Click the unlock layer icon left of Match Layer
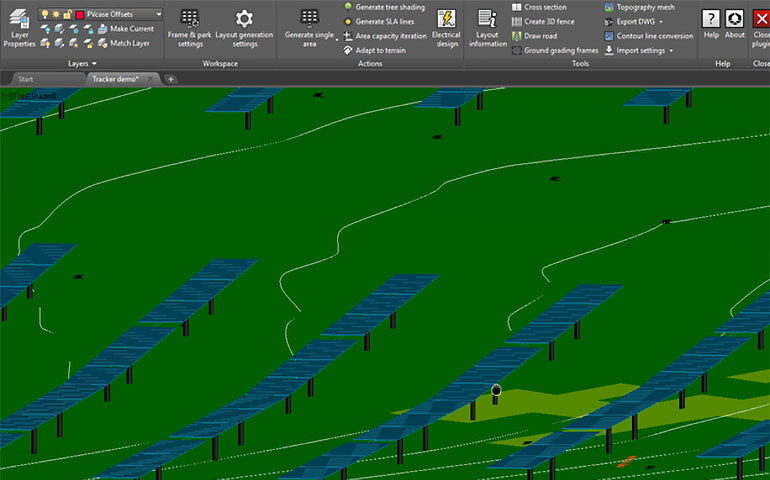Screen dimensions: 770x480 [88, 43]
